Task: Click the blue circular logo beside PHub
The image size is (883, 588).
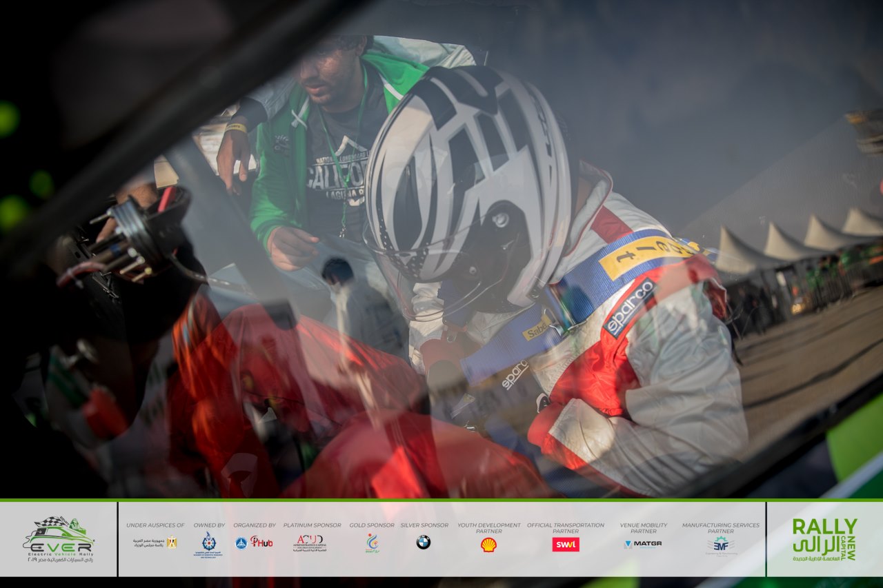Action: 241,543
